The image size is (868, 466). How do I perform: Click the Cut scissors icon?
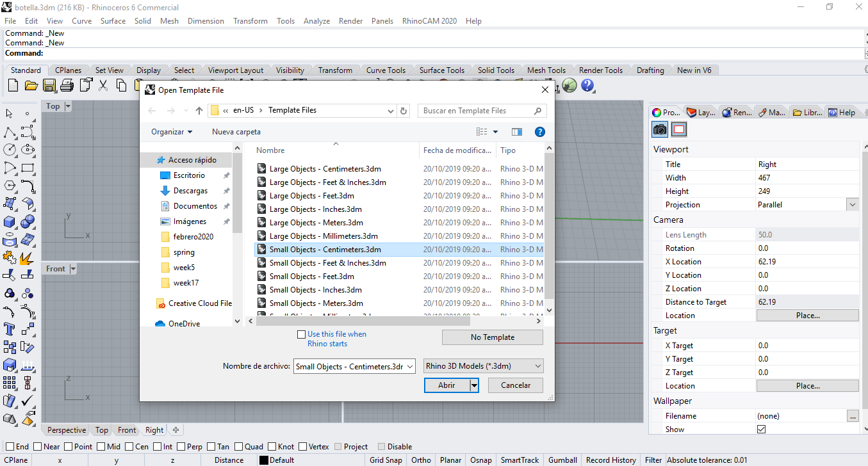pos(102,85)
